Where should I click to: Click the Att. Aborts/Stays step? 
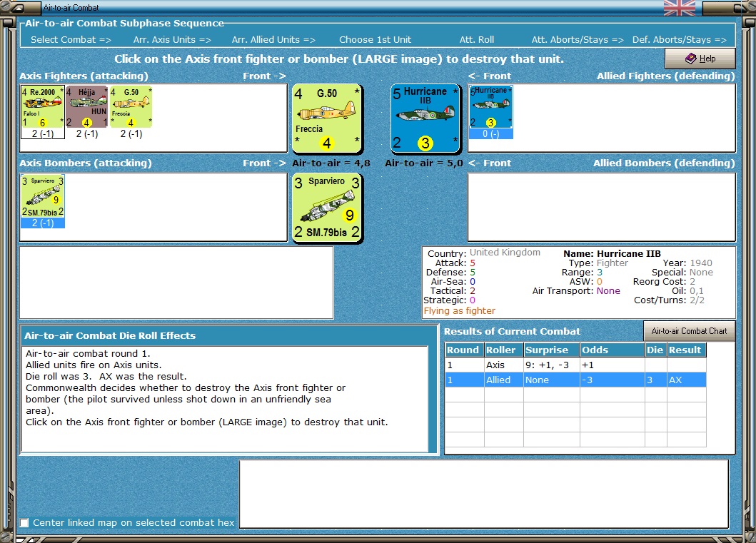coord(578,39)
